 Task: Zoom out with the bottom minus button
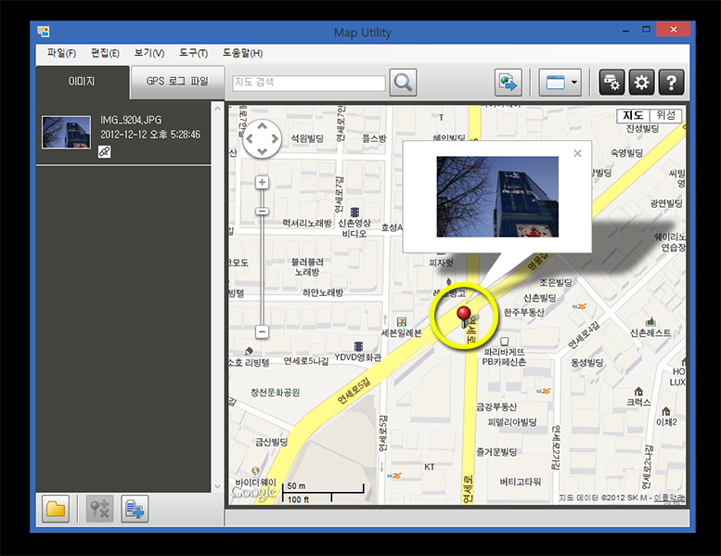262,332
